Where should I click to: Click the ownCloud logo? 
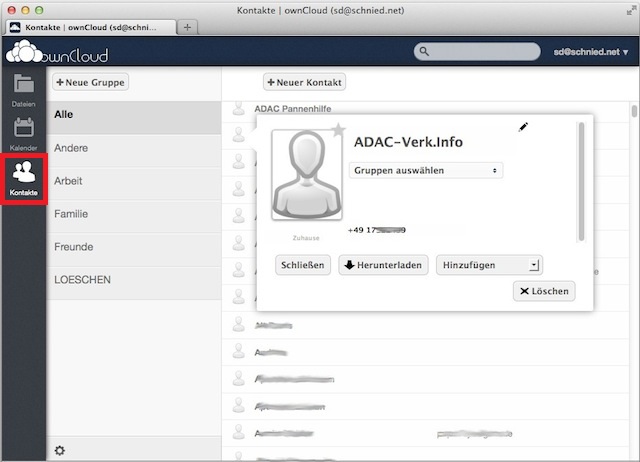[x=57, y=52]
